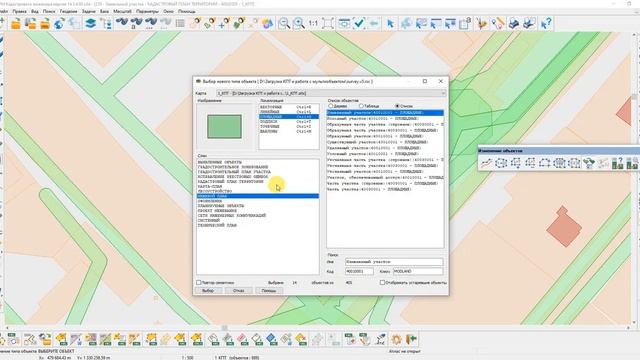Click the Ключ search input field
640x360 pixels.
tap(418, 271)
